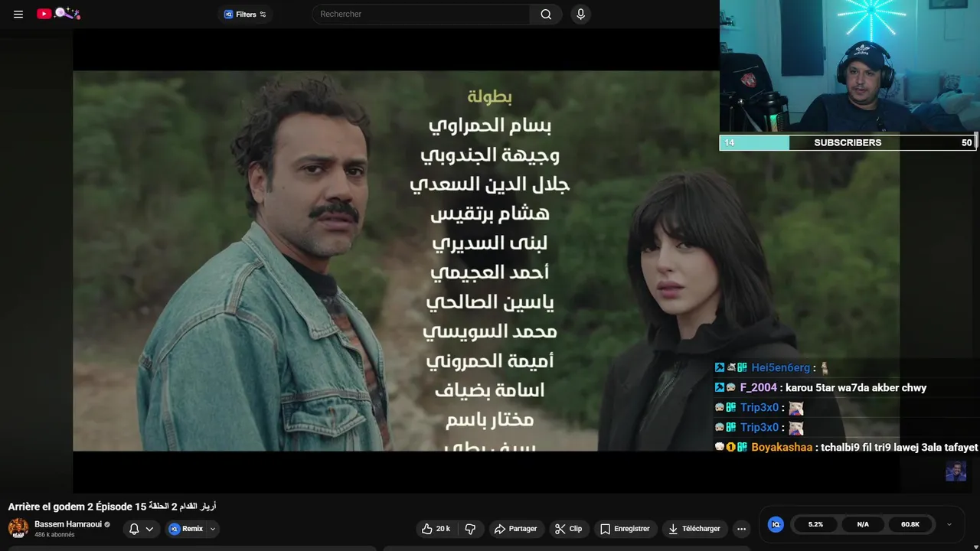The image size is (980, 551).
Task: Expand the vidIQ stats panel chevron
Action: 949,524
